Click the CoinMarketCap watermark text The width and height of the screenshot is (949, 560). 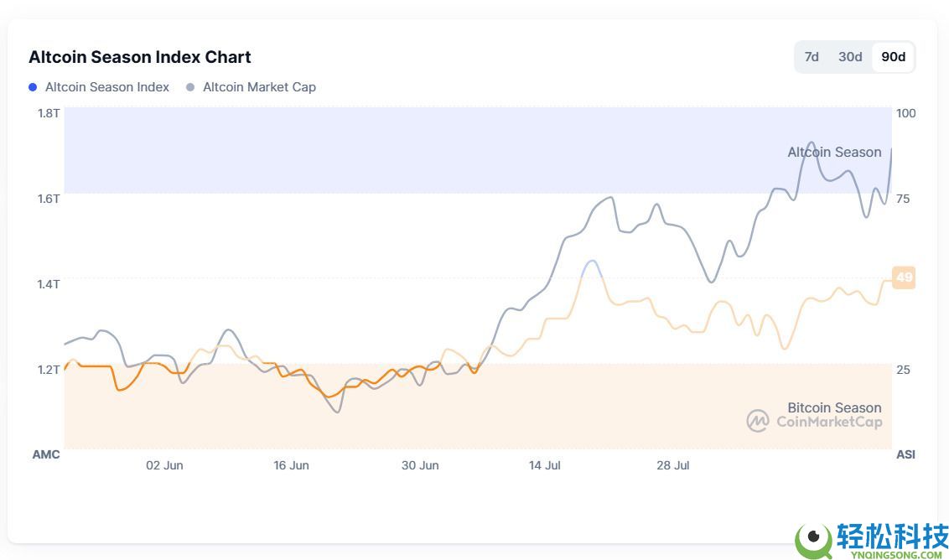[829, 422]
